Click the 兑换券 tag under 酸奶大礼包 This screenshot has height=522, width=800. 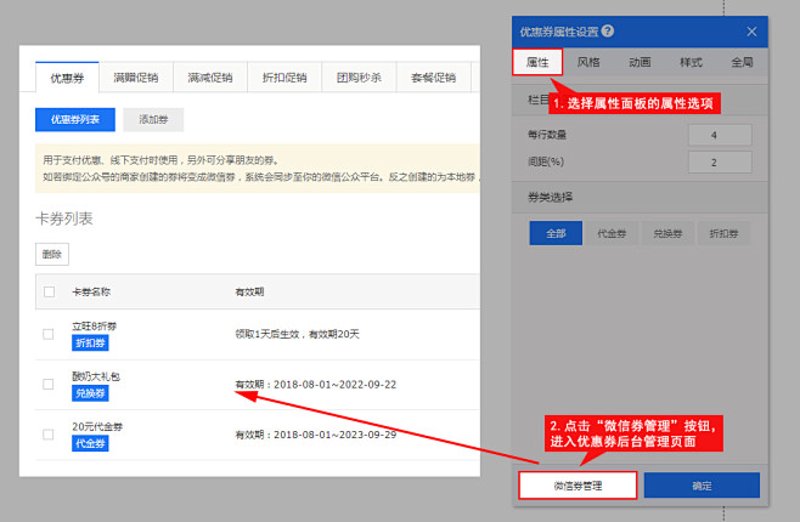pyautogui.click(x=90, y=393)
